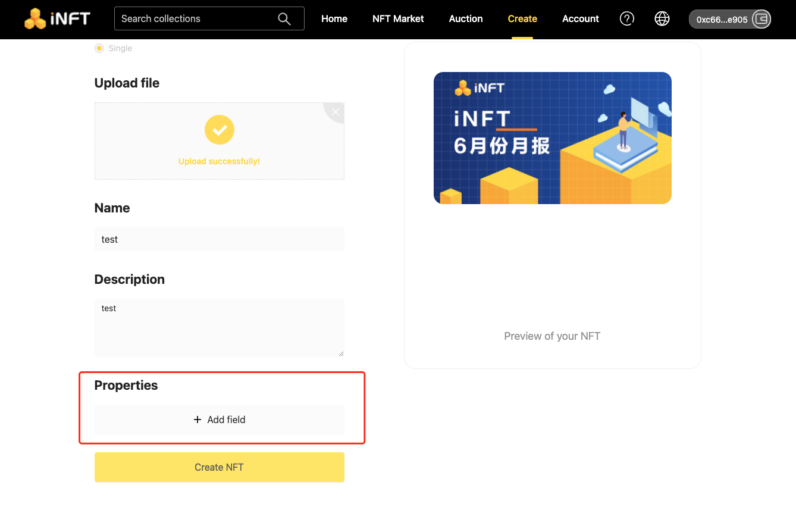This screenshot has width=796, height=532.
Task: Remove the uploaded file with the X
Action: click(x=336, y=111)
